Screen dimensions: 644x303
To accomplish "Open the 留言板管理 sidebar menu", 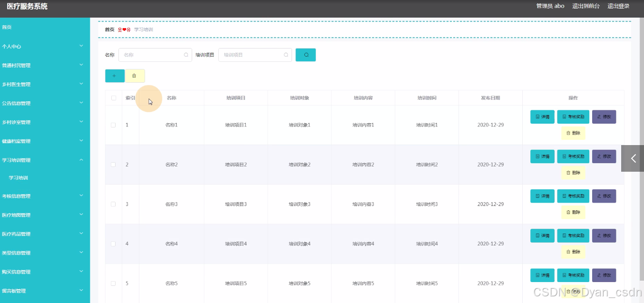I will tap(45, 291).
